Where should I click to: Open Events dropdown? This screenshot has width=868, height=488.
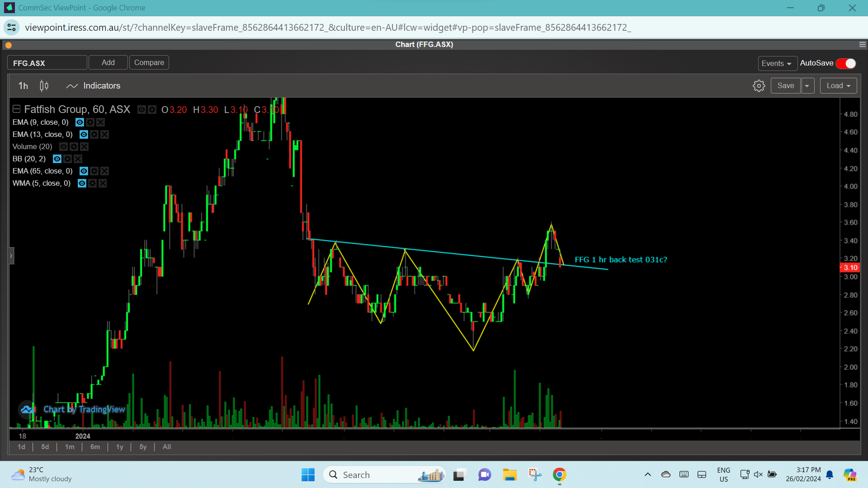tap(777, 64)
